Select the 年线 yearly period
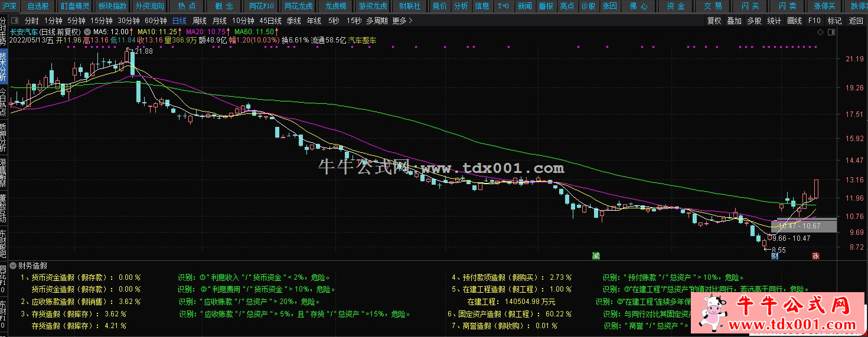868x337 pixels. 314,21
